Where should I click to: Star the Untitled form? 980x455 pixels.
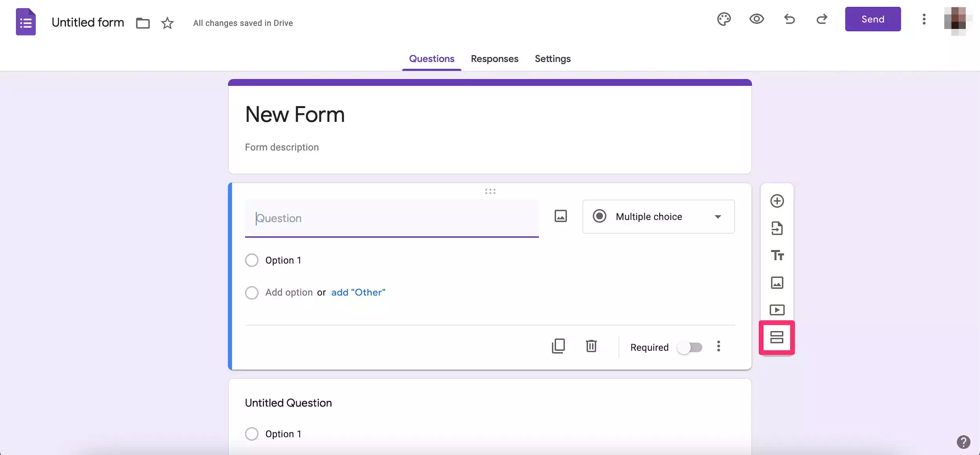(x=167, y=23)
